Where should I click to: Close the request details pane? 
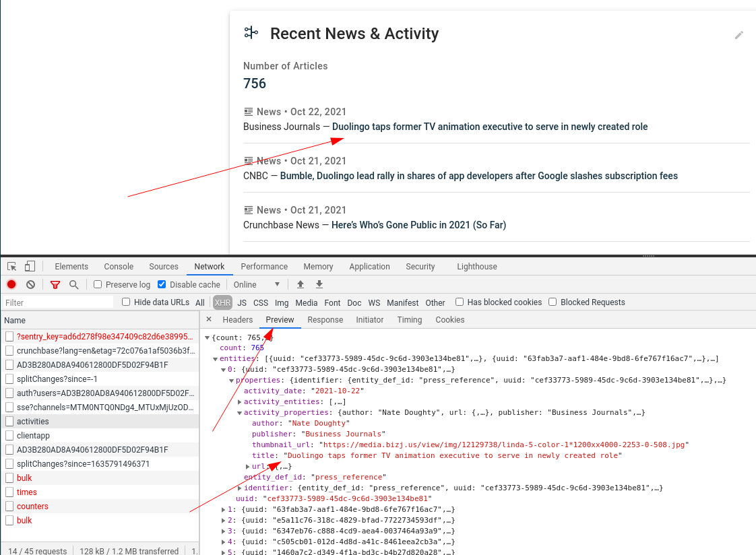click(209, 319)
